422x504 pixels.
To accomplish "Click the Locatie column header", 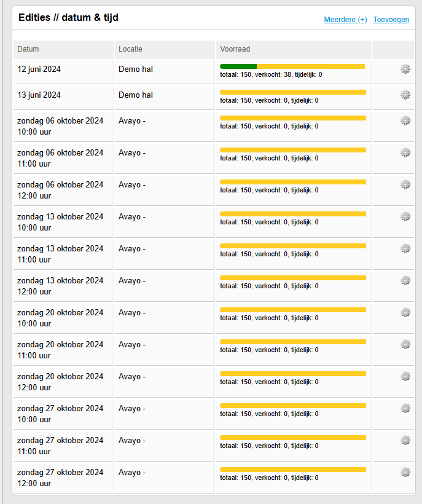I will pyautogui.click(x=165, y=49).
